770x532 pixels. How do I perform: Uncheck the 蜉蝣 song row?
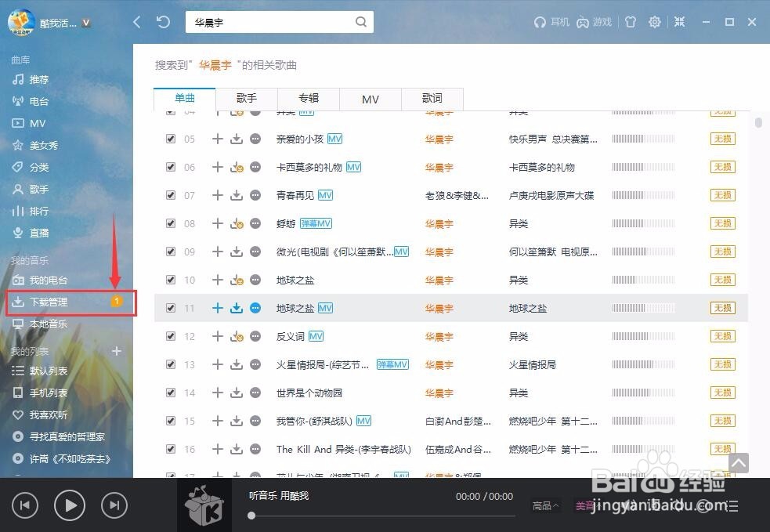point(171,223)
